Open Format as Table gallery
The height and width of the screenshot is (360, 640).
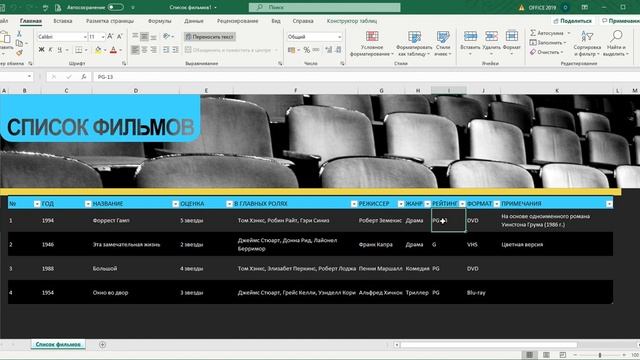[415, 43]
